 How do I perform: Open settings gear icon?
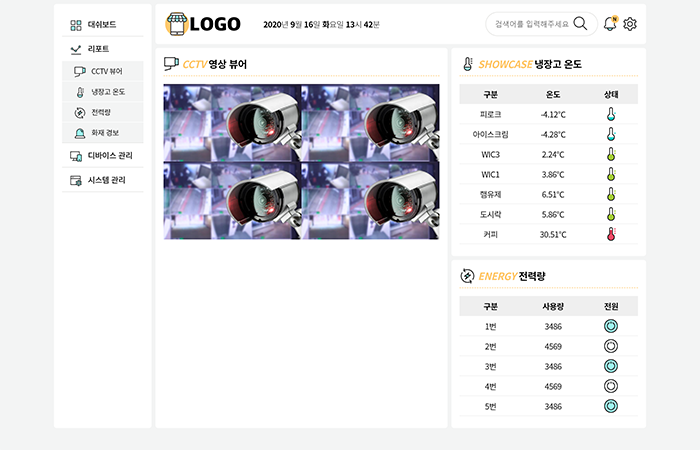[x=630, y=24]
